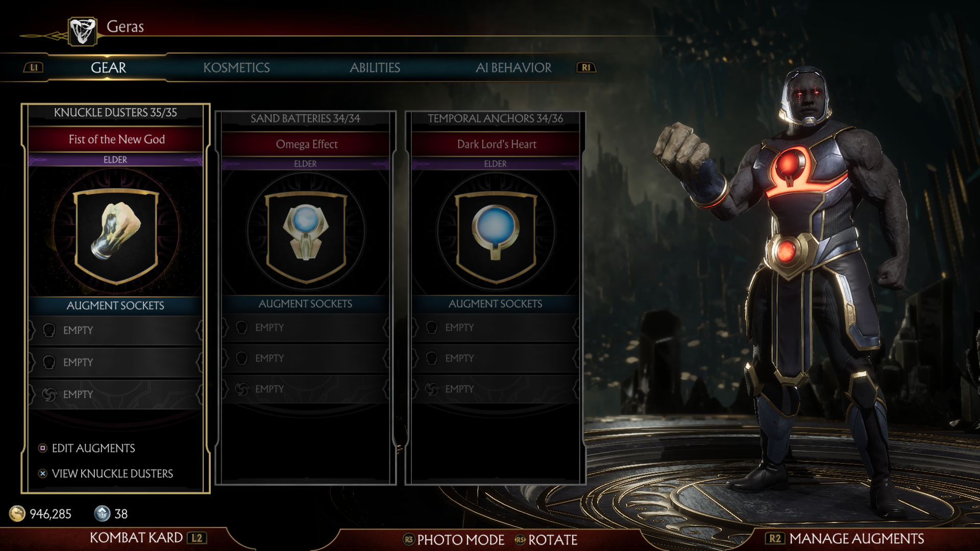Viewport: 980px width, 551px height.
Task: Click the gold koins currency icon
Action: click(17, 513)
